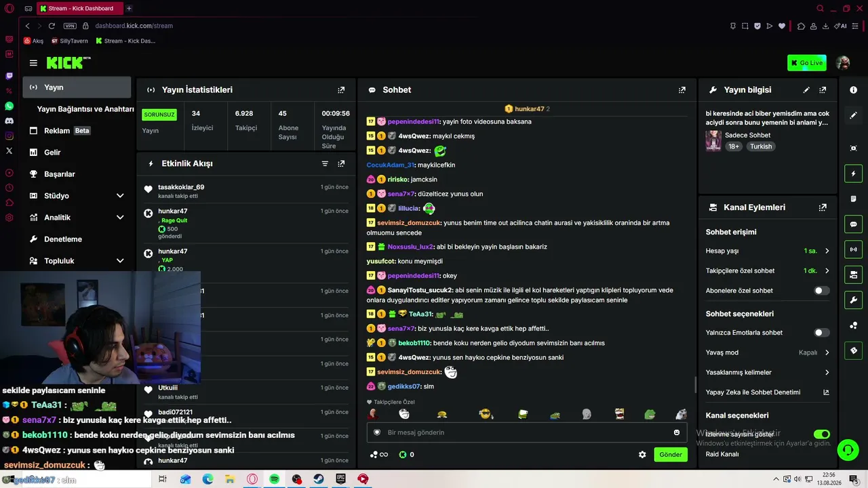Click the lightning activity icon in the right rail
The image size is (868, 488).
tap(854, 174)
